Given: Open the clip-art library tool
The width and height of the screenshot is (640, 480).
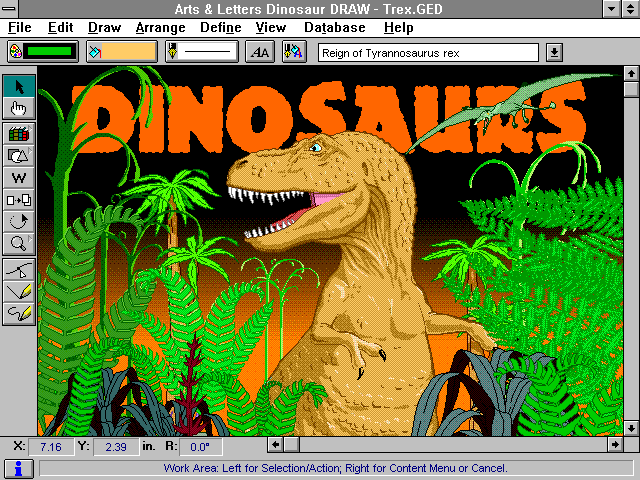Looking at the screenshot, I should coord(19,133).
